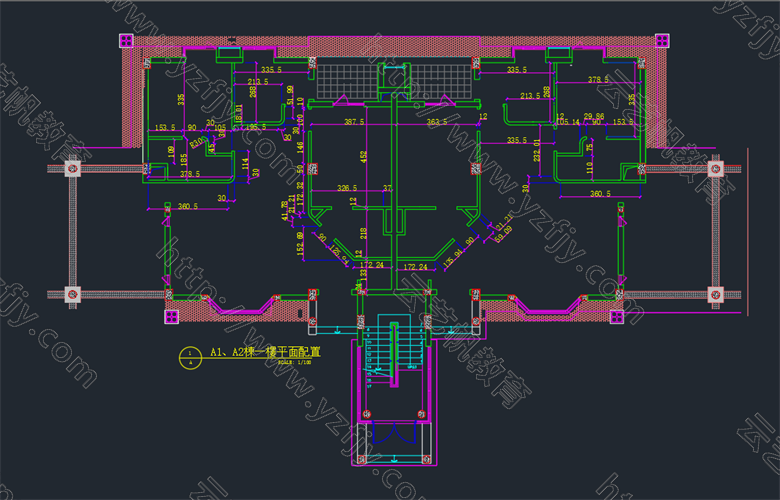Click the vertical "146" dimension text
780x500 pixels.
[x=300, y=147]
